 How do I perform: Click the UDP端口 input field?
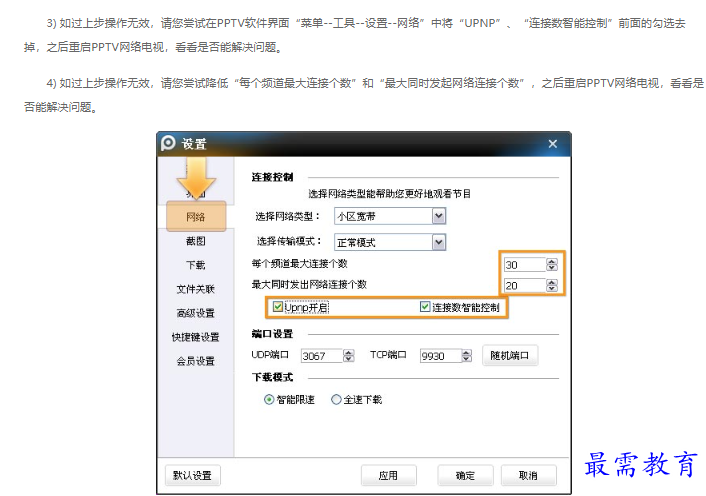point(322,356)
